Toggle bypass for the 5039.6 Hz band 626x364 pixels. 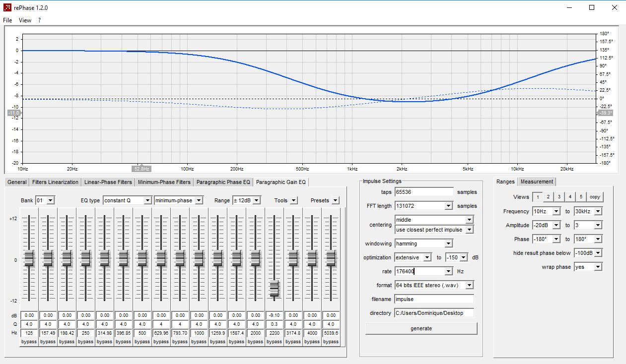[x=331, y=342]
